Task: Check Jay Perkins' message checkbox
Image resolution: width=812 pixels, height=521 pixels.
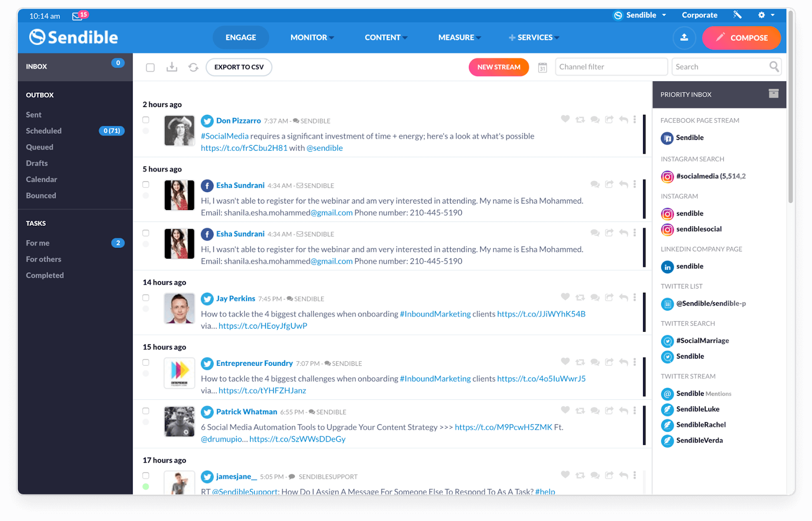Action: click(x=146, y=298)
